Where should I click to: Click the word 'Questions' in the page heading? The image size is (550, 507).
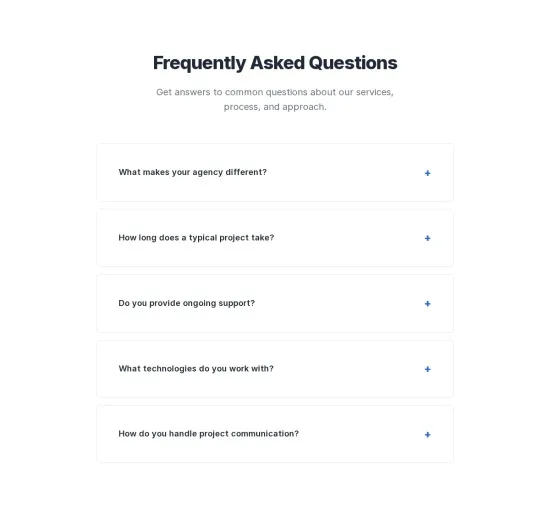[x=353, y=64]
